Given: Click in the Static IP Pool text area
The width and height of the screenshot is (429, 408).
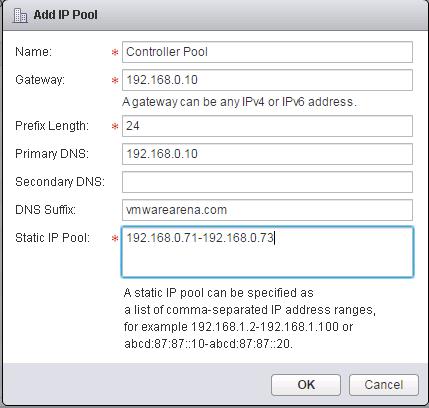Looking at the screenshot, I should [x=267, y=252].
